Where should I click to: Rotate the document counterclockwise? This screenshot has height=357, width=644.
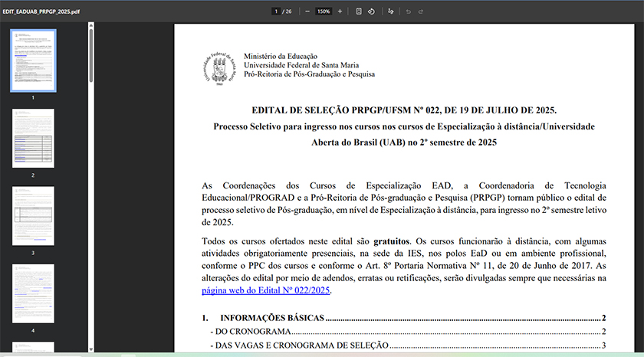tap(371, 11)
